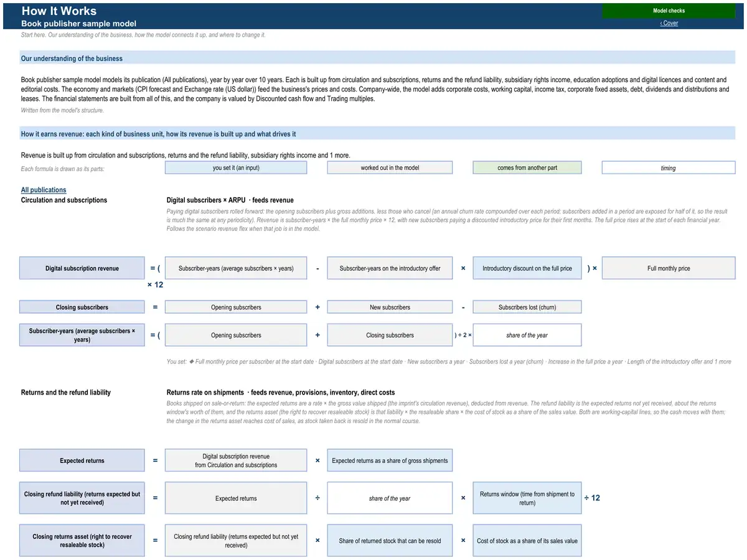The image size is (747, 560).
Task: Click Share of returned stock that can be resold
Action: [x=390, y=540]
